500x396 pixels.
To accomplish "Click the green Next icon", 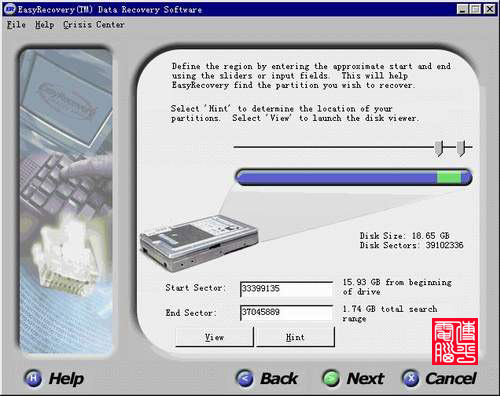I will 331,378.
